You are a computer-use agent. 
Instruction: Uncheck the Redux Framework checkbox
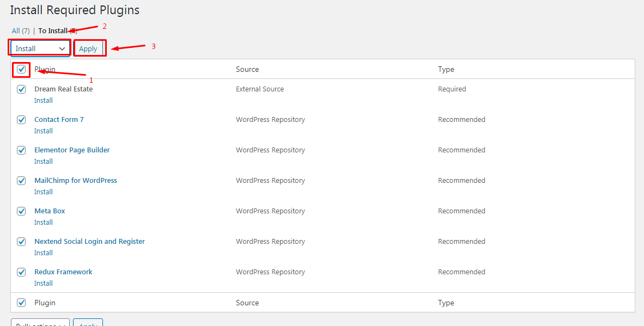tap(21, 272)
